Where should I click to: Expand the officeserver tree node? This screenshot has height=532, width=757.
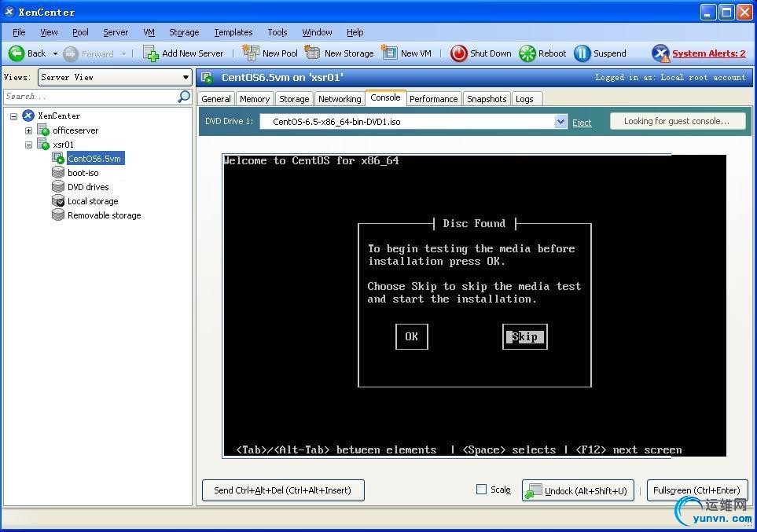point(28,130)
